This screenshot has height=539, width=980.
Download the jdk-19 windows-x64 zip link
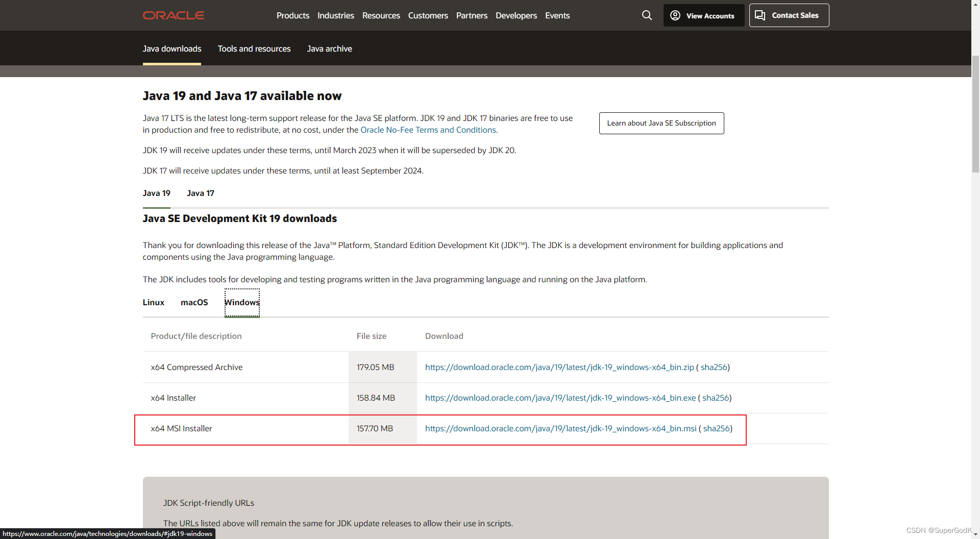coord(559,367)
